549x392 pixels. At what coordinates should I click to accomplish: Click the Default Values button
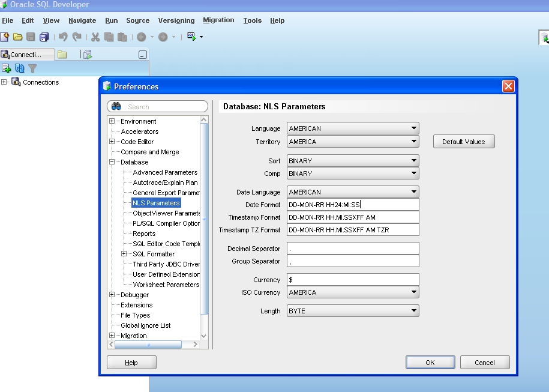(x=464, y=142)
